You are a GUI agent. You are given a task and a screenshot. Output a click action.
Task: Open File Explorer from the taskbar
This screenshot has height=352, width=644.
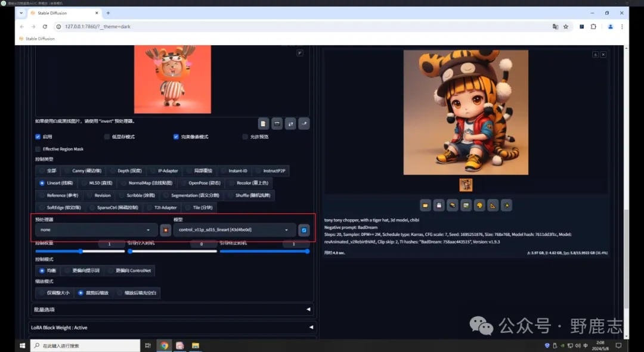196,345
